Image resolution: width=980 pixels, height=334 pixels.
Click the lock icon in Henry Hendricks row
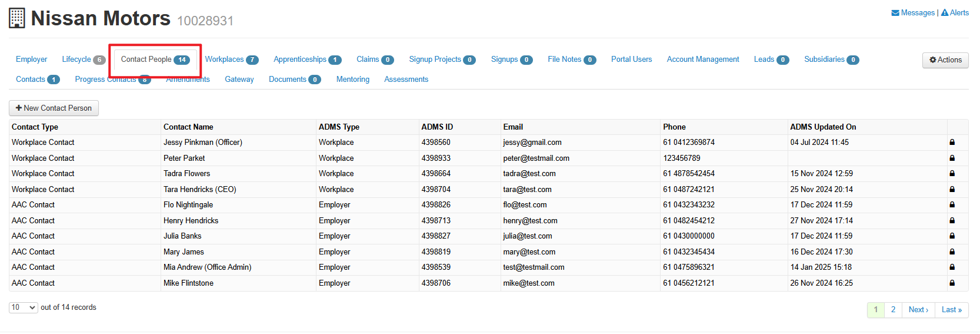tap(952, 220)
